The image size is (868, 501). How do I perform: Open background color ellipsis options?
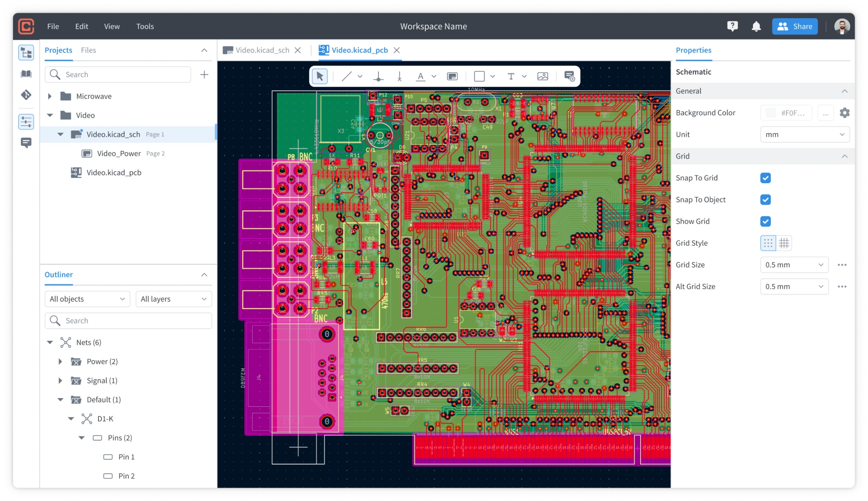pos(825,113)
